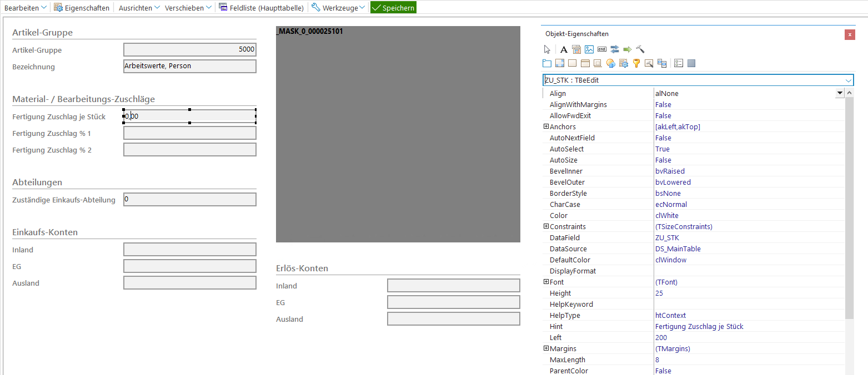
Task: Open the Werkzeuge menu
Action: pos(338,8)
